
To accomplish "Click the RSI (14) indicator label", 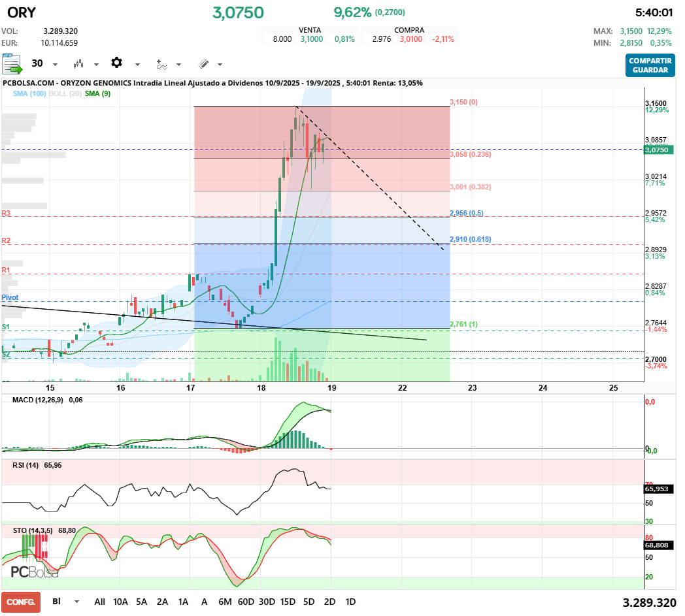I will coord(25,465).
